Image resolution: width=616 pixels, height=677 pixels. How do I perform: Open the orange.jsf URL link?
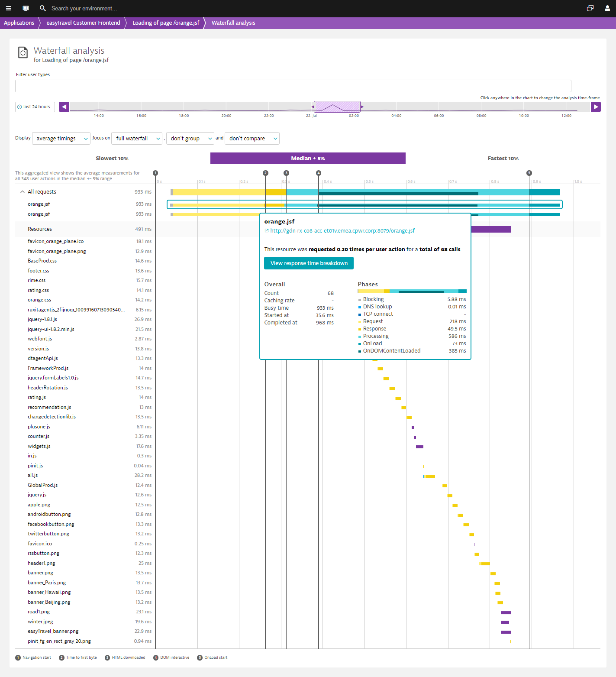coord(342,231)
